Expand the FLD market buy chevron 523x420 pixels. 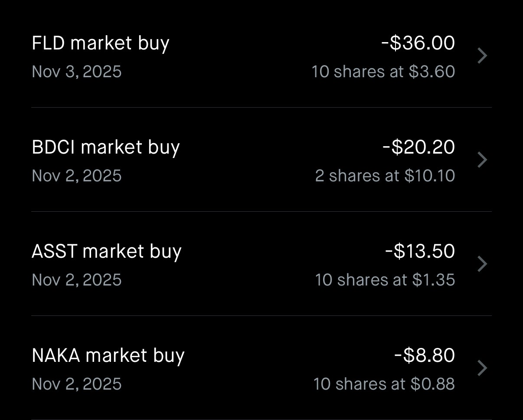coord(482,56)
